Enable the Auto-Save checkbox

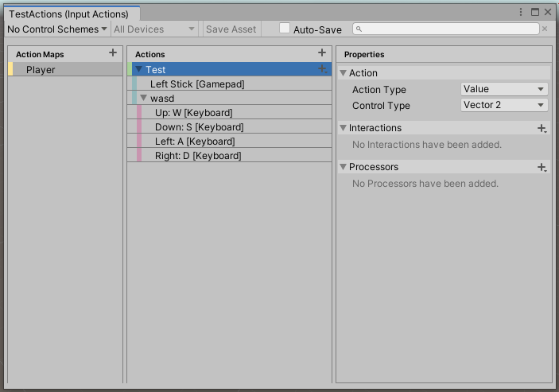tap(285, 29)
